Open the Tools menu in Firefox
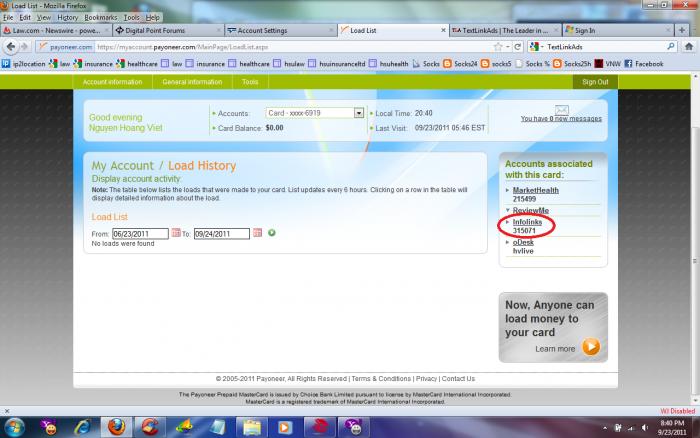Screen dimensions: 700x438 point(131,17)
